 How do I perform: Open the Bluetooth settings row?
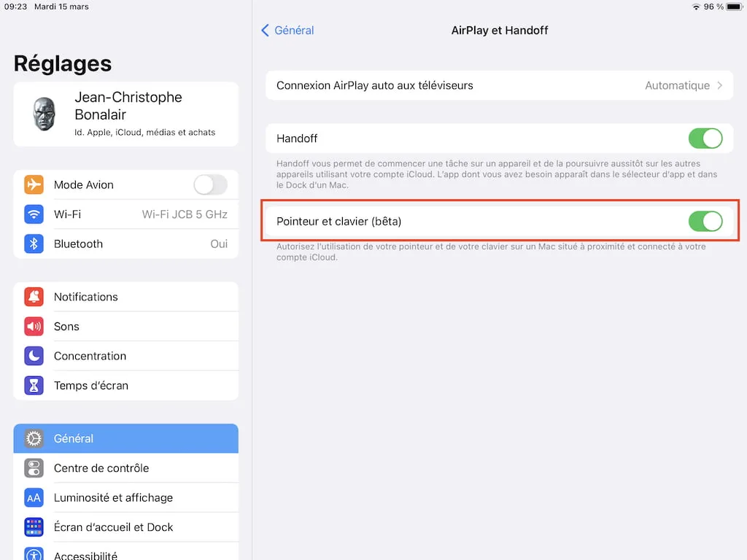click(125, 244)
